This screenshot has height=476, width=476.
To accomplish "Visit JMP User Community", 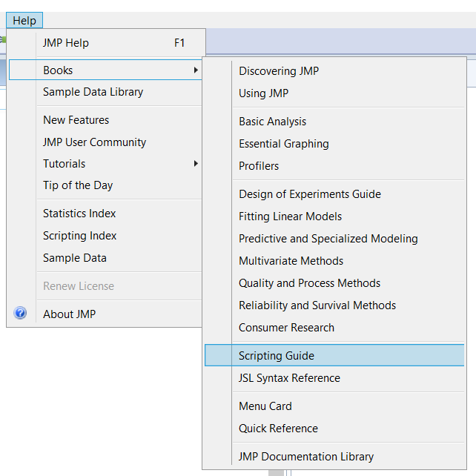I will click(94, 142).
